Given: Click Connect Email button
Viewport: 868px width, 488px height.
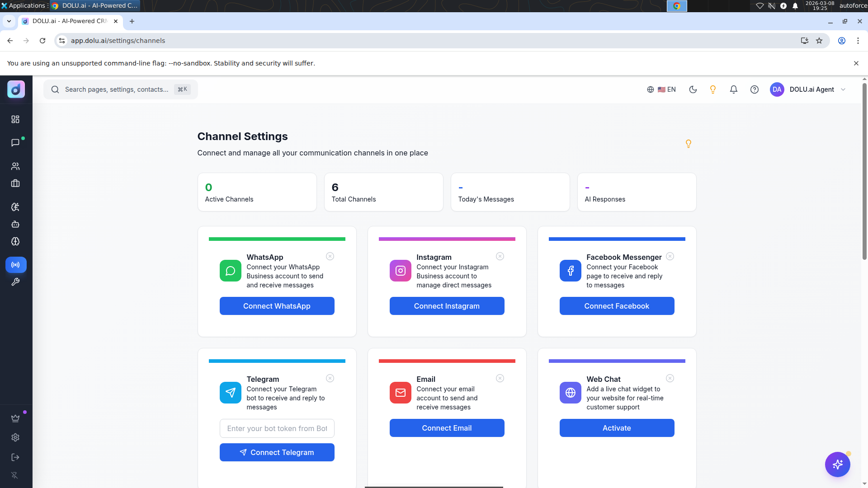Looking at the screenshot, I should click(447, 428).
